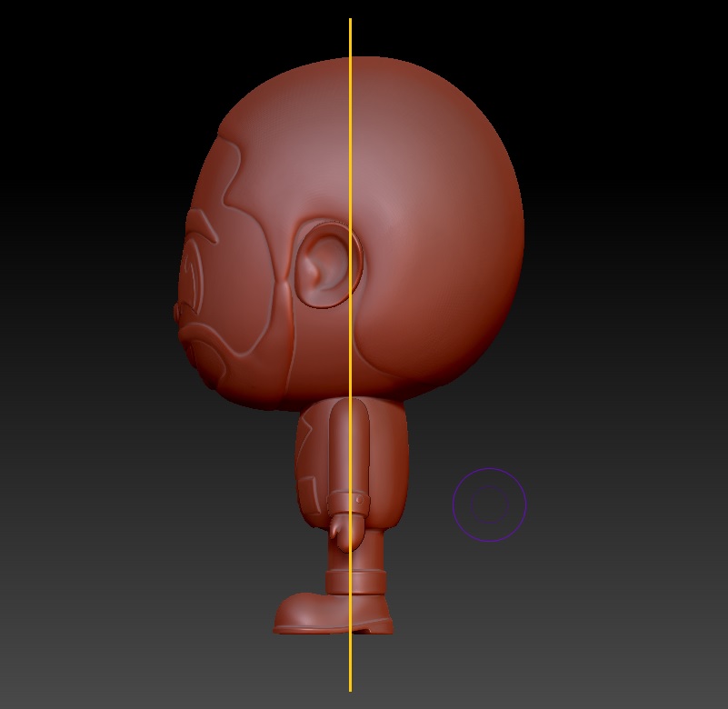728x709 pixels.
Task: Click the character model's ear
Action: (328, 264)
